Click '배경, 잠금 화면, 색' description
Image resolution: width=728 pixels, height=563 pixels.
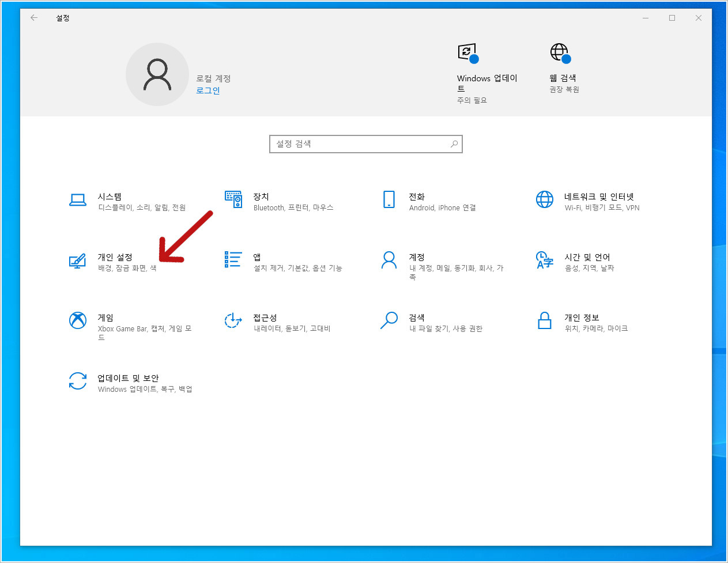coord(127,268)
